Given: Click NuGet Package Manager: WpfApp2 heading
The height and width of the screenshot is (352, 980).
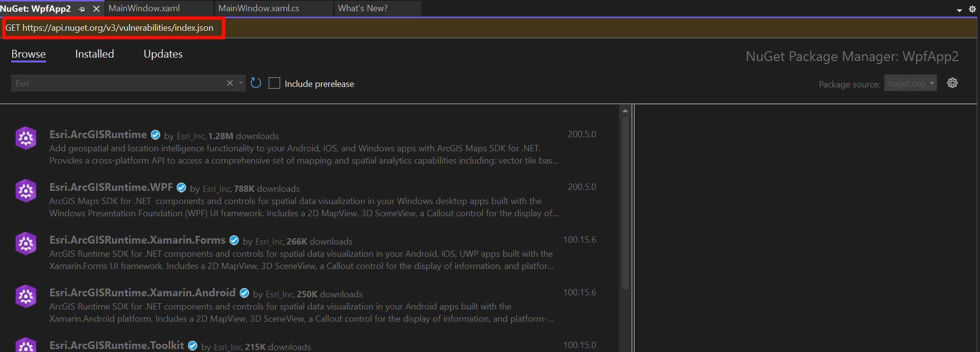Looking at the screenshot, I should [x=852, y=57].
